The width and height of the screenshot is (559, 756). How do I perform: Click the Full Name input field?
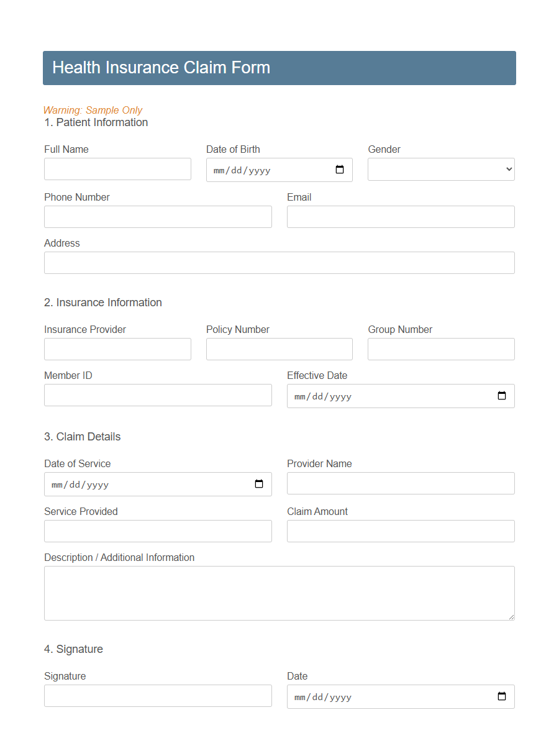coord(117,169)
